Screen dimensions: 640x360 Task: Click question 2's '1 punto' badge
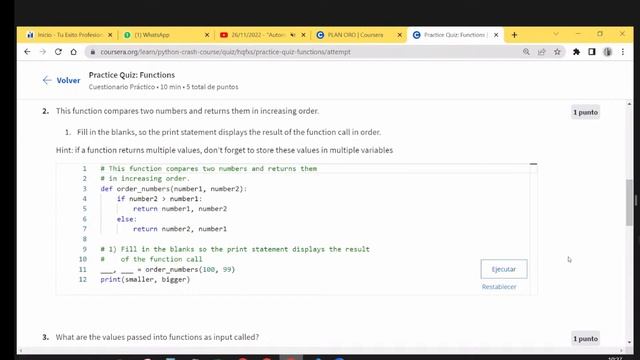(585, 112)
